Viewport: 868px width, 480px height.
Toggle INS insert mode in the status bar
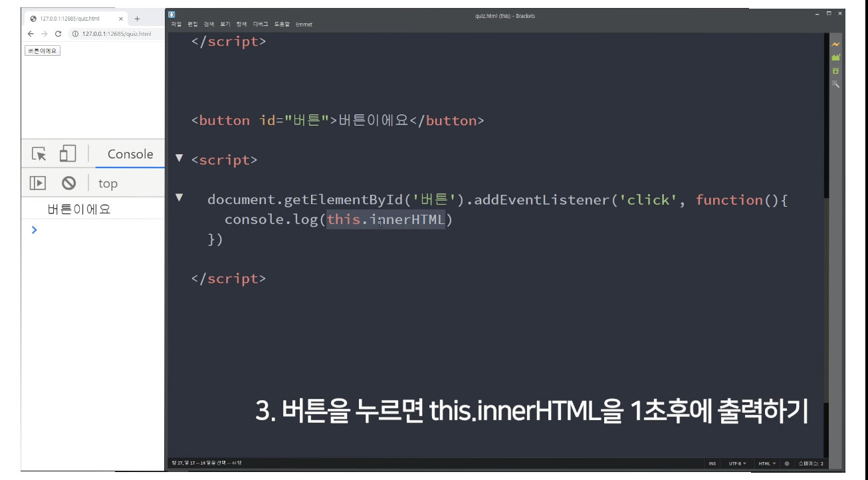coord(712,463)
